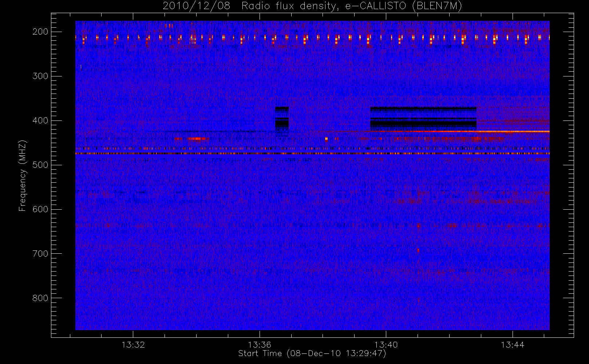Click the 500 frequency tick label
The image size is (589, 364).
[40, 165]
